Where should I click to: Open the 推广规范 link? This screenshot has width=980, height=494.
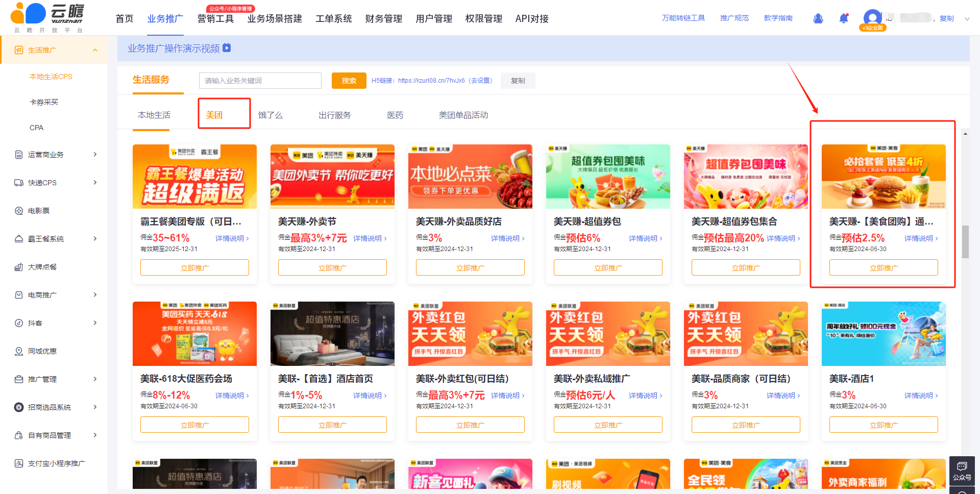tap(734, 18)
